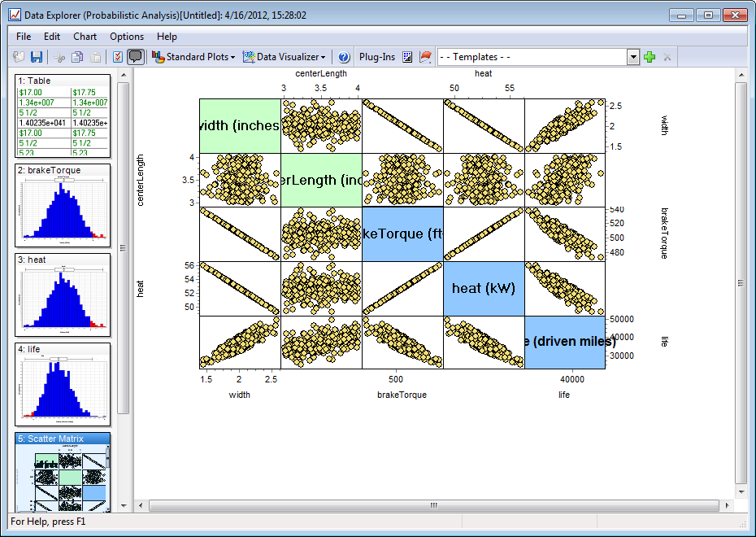Click the dice plug-in icon
The image size is (756, 537).
[408, 57]
